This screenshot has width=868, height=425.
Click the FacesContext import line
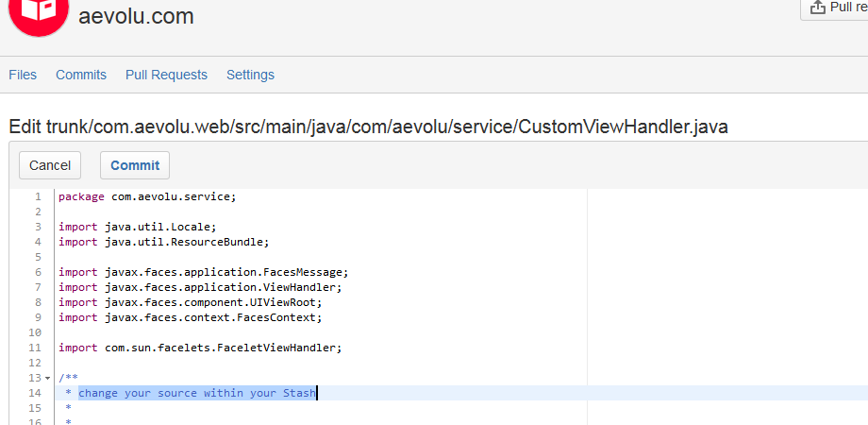point(190,317)
